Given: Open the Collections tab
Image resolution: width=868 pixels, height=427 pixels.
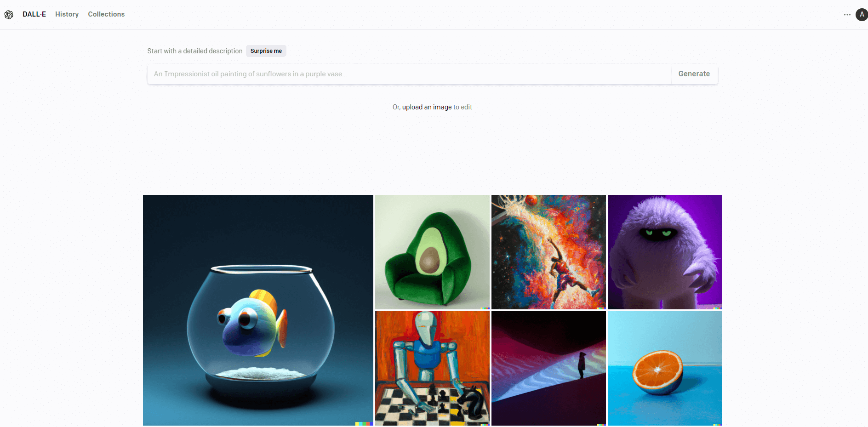Looking at the screenshot, I should tap(106, 14).
